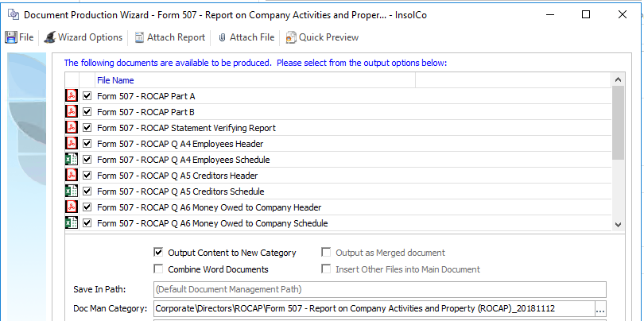Click the Save In Path field
This screenshot has height=321, width=644.
[379, 289]
